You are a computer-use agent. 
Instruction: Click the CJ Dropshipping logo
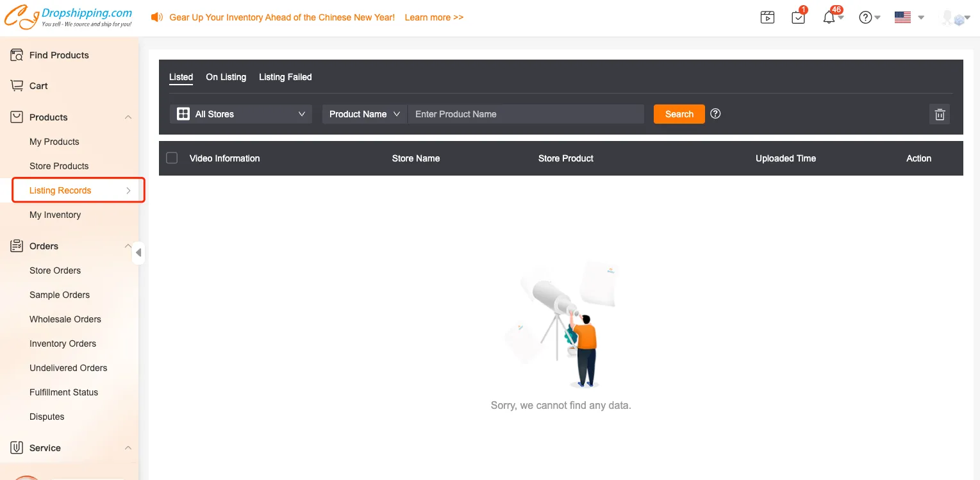68,17
